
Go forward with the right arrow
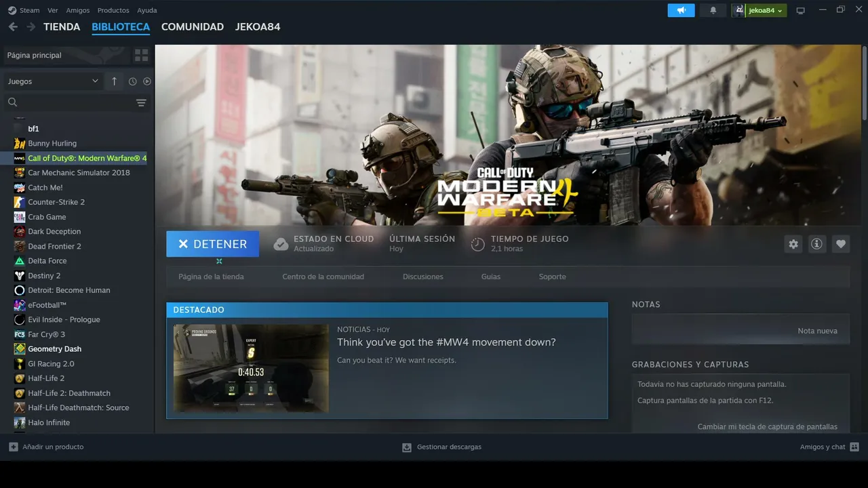(31, 27)
